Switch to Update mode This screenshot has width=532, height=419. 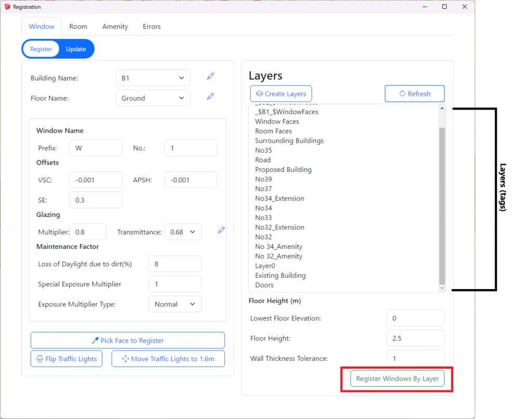tap(76, 49)
